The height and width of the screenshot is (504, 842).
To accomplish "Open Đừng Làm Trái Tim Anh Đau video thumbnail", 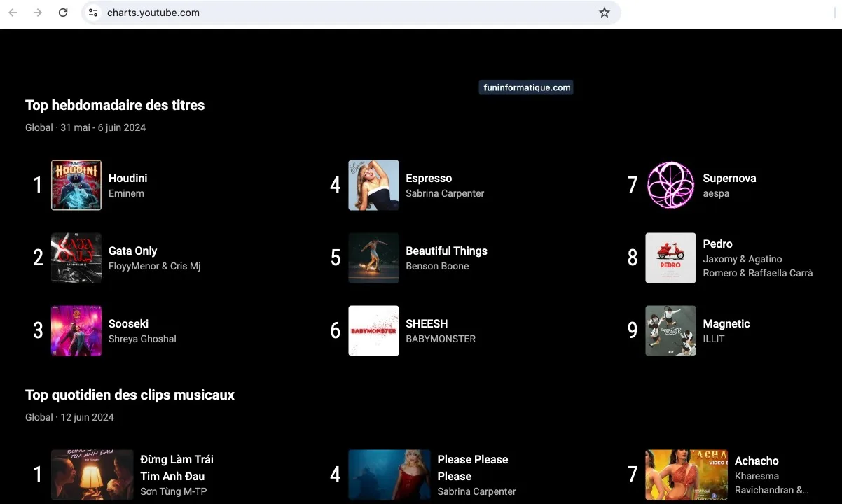I will (x=92, y=475).
